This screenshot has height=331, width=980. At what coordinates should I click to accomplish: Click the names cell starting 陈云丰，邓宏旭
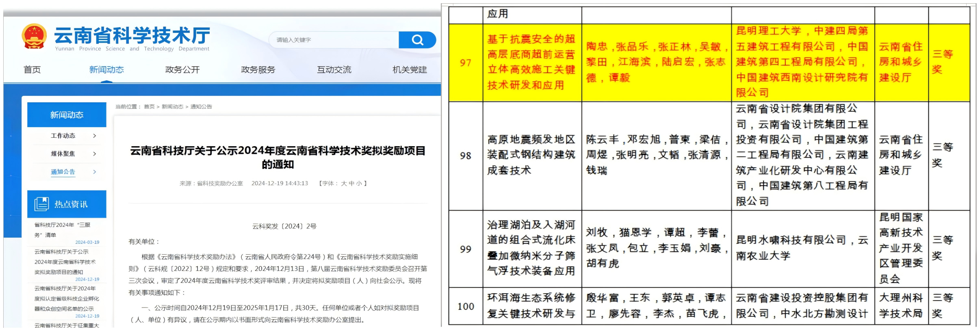657,155
